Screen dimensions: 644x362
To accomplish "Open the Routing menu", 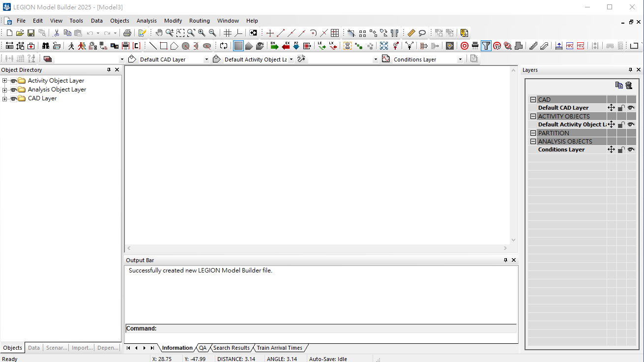I will coord(199,21).
